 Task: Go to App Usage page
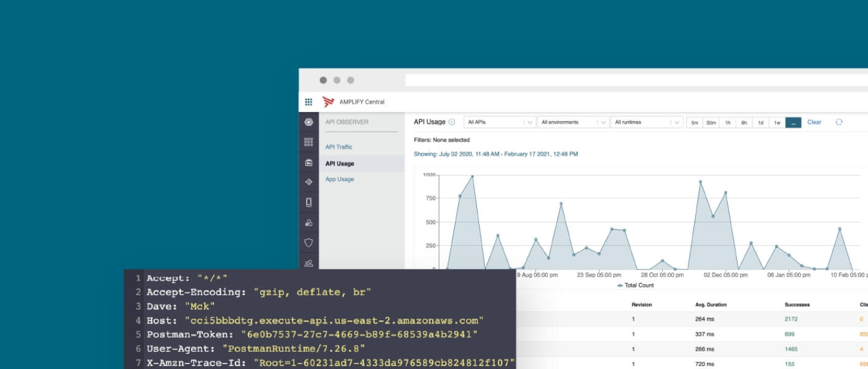click(339, 179)
